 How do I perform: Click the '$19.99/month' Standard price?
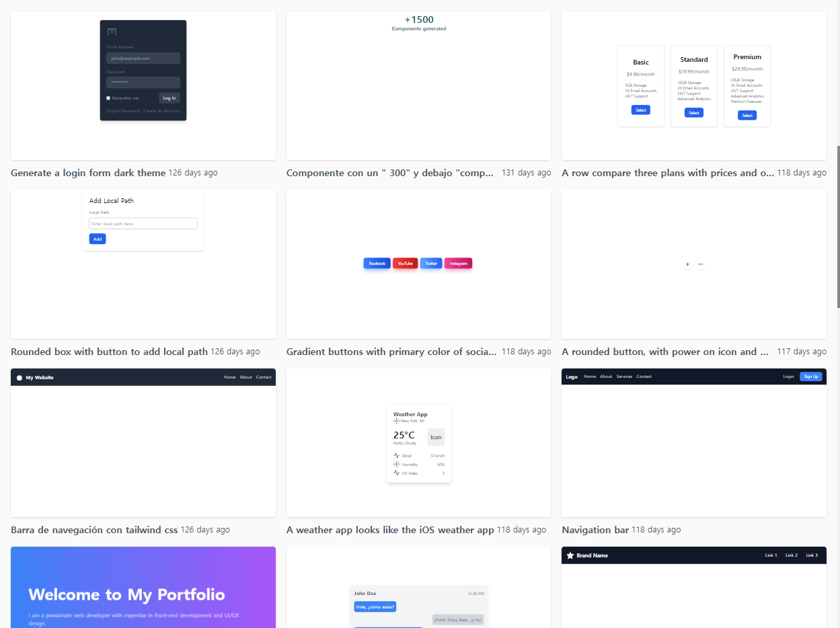point(694,71)
